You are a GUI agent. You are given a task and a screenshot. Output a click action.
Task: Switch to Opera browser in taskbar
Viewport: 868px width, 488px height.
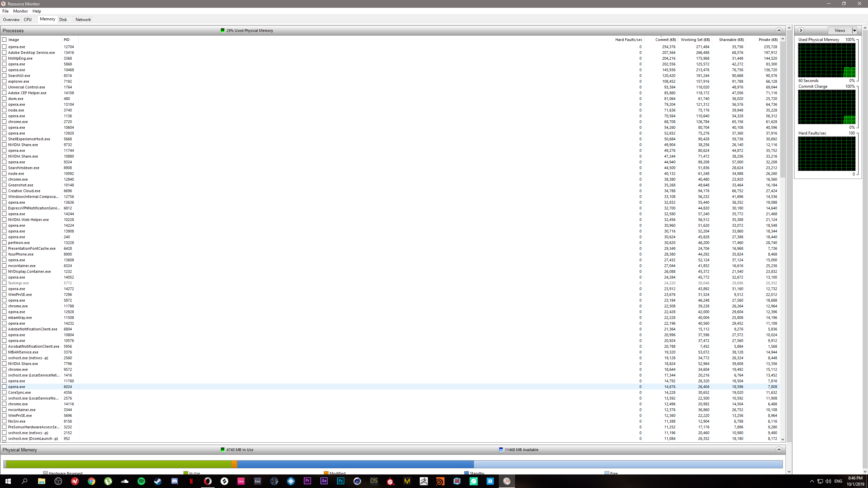point(208,481)
